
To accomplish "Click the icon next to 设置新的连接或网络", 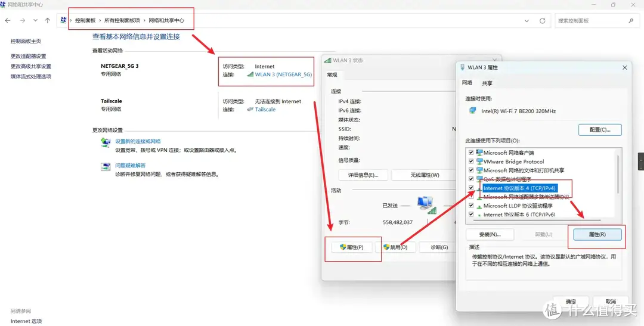I will coord(106,142).
